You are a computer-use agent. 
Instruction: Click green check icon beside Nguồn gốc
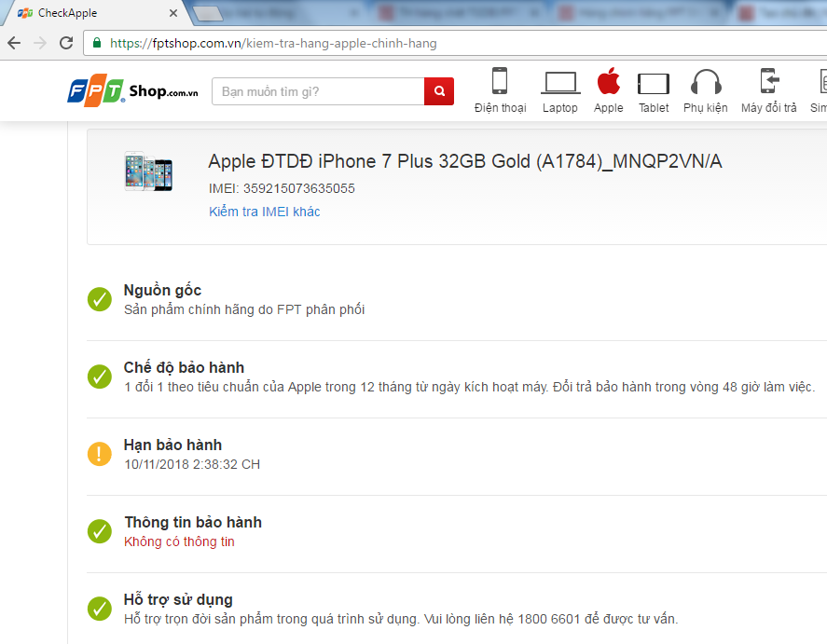pos(99,299)
